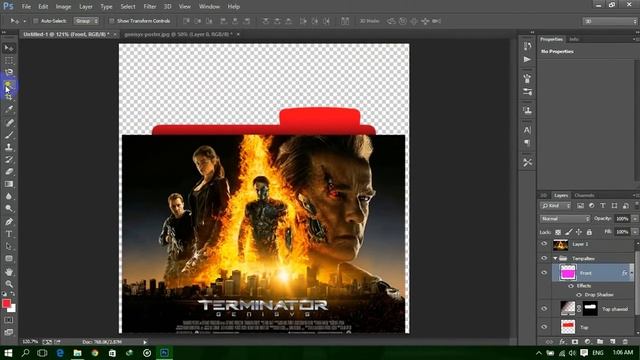The image size is (640, 360).
Task: Open new adjustment layer icon menu
Action: [587, 342]
